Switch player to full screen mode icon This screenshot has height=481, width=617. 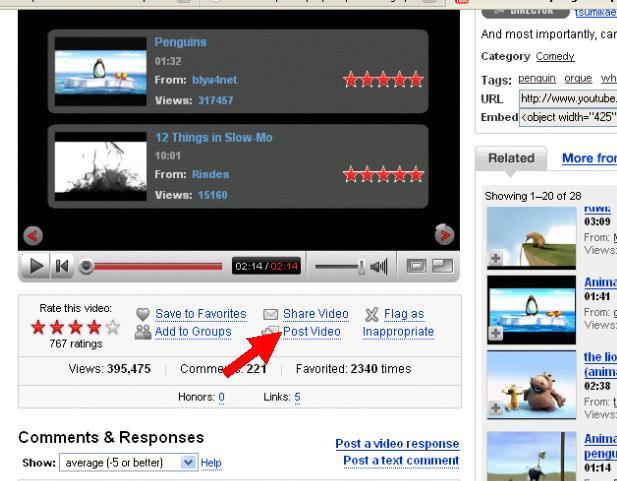click(441, 267)
